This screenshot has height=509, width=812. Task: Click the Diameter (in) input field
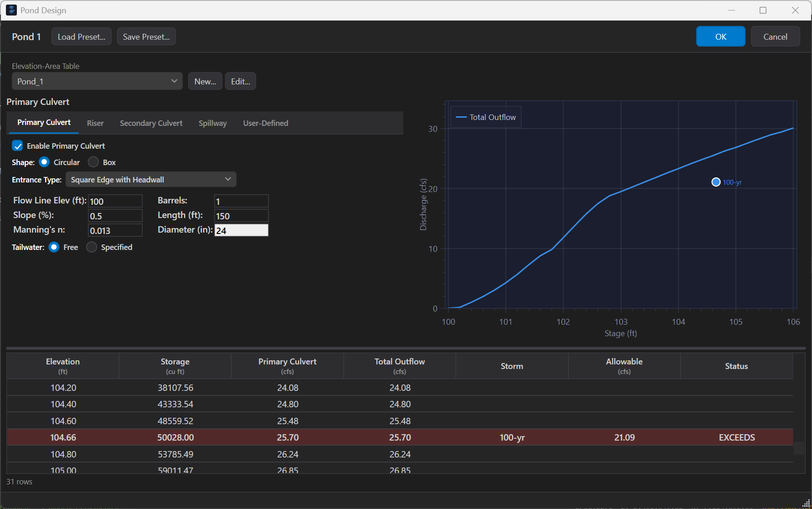tap(241, 230)
